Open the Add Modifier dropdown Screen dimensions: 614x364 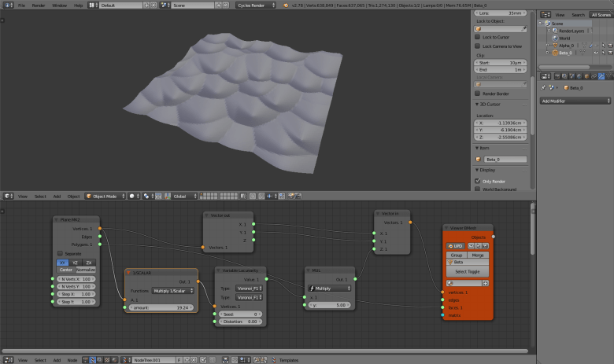point(575,101)
